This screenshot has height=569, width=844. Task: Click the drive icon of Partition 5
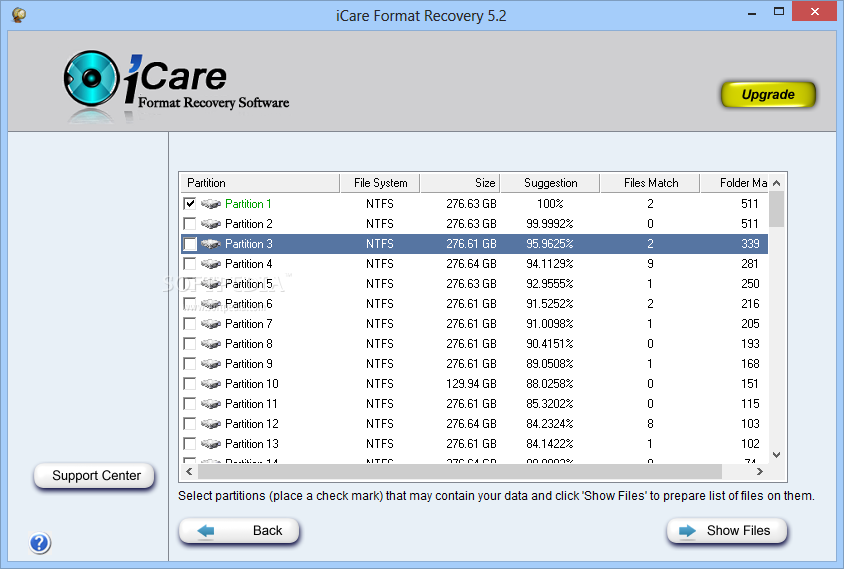(x=211, y=284)
